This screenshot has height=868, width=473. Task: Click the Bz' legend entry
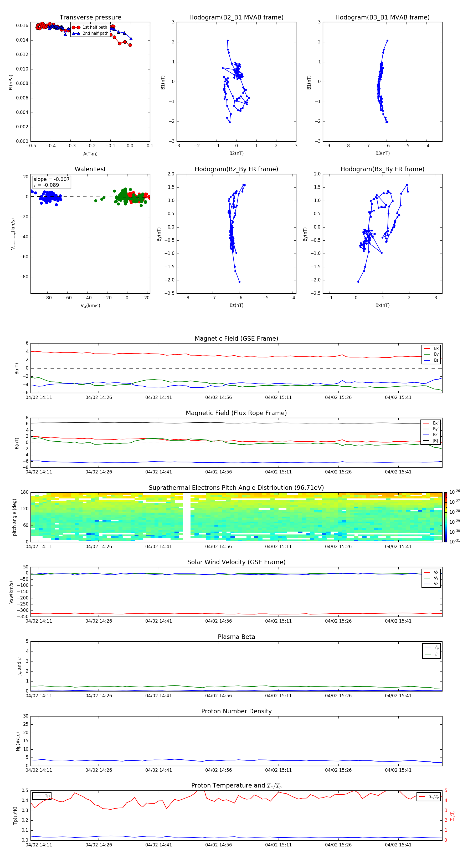pos(431,435)
